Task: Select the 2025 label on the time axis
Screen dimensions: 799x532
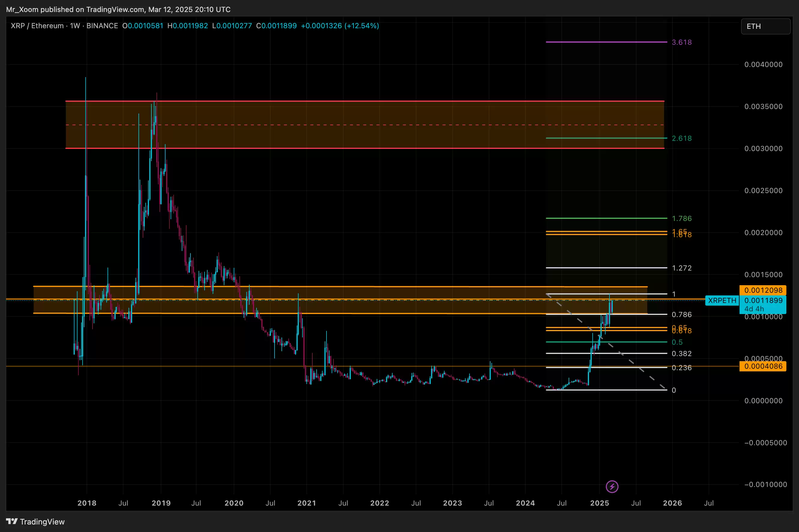Action: point(600,503)
